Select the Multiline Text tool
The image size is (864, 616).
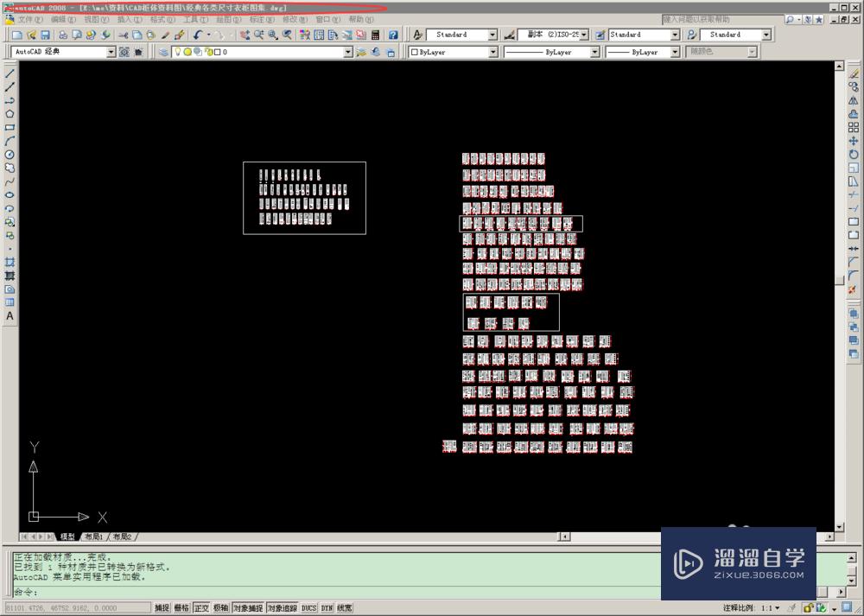click(x=10, y=316)
